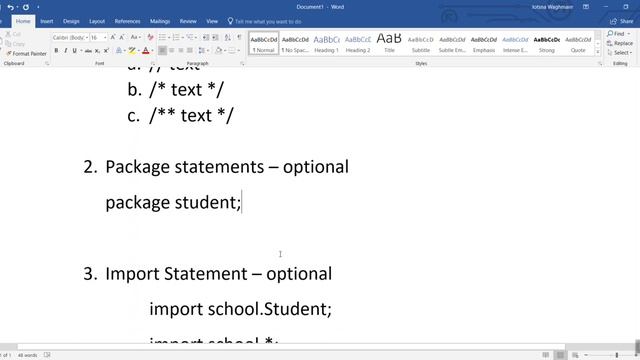The height and width of the screenshot is (360, 640).
Task: Toggle Italic formatting
Action: pyautogui.click(x=65, y=51)
